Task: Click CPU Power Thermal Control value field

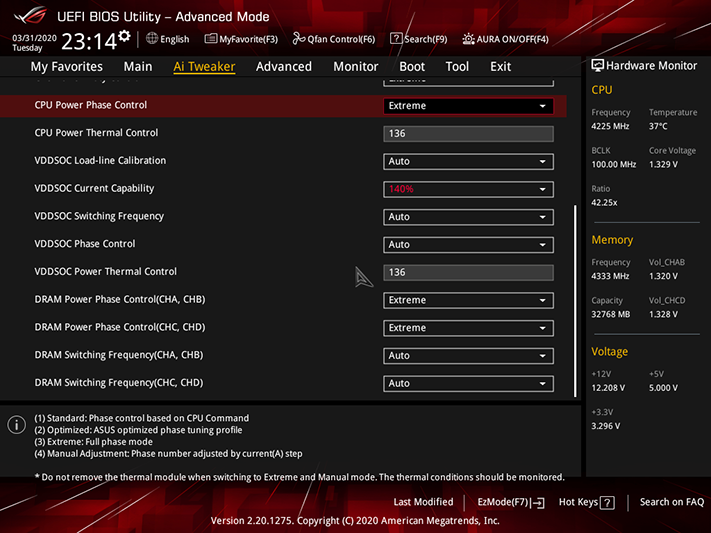Action: click(468, 134)
